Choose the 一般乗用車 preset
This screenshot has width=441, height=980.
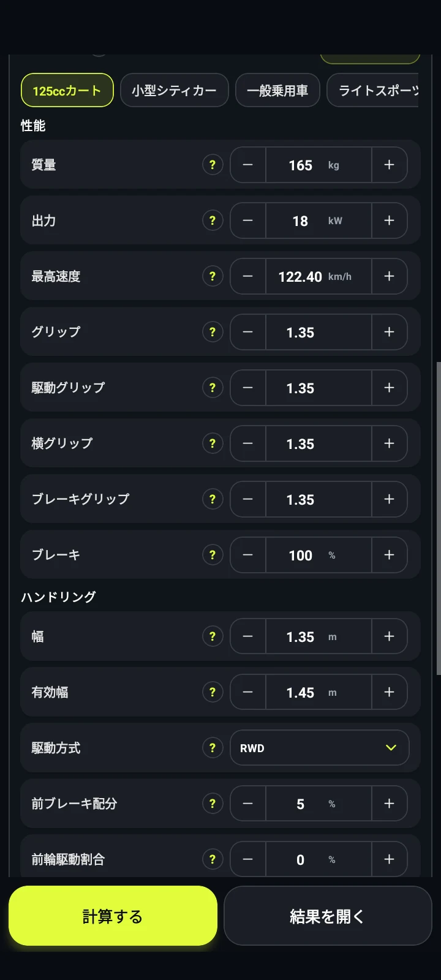tap(277, 90)
